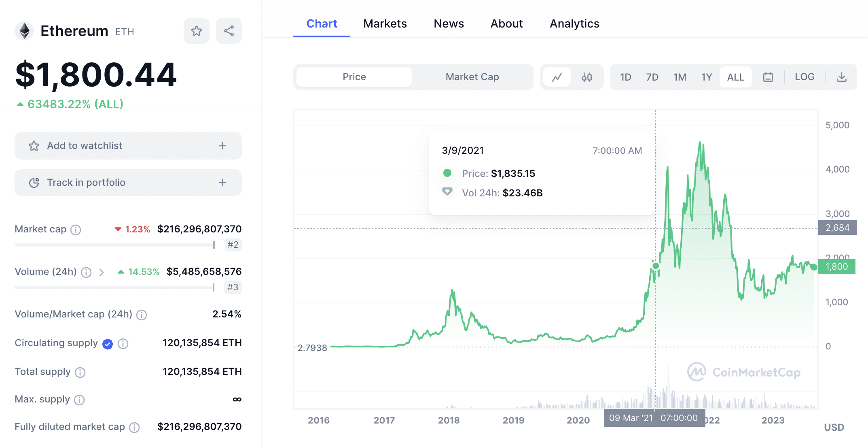The width and height of the screenshot is (868, 447).
Task: Switch to the Markets tab
Action: (x=385, y=23)
